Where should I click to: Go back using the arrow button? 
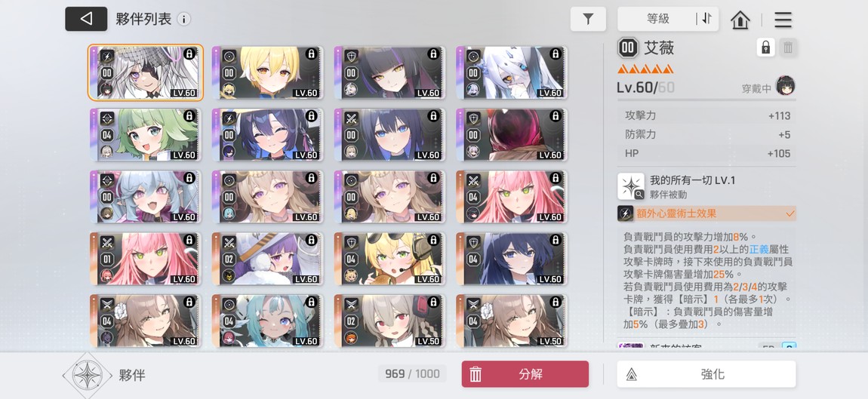tap(86, 19)
